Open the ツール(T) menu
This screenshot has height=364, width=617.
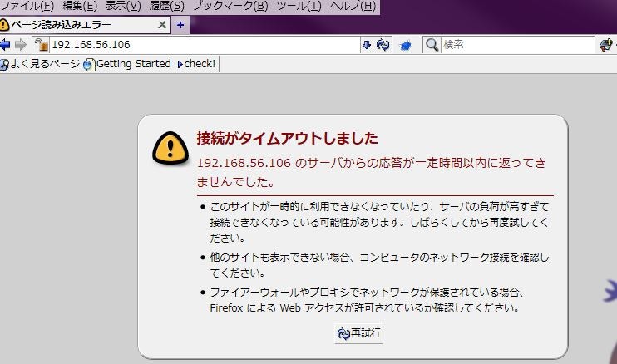pyautogui.click(x=299, y=6)
